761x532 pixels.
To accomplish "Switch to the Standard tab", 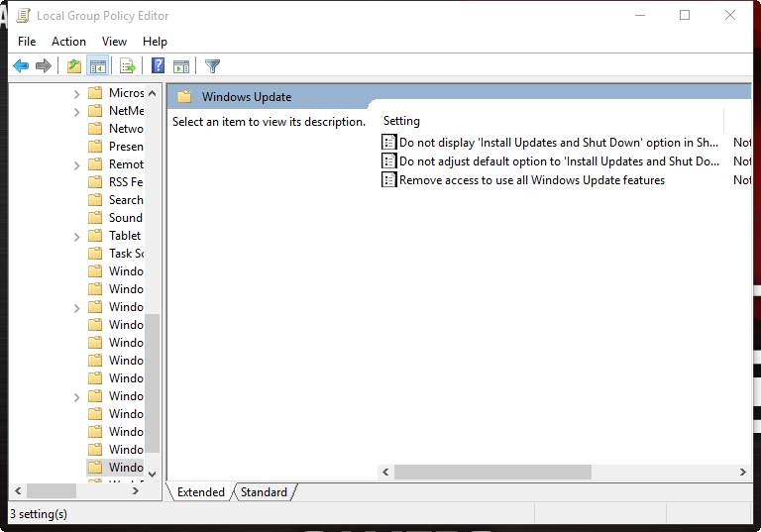I will pos(264,491).
